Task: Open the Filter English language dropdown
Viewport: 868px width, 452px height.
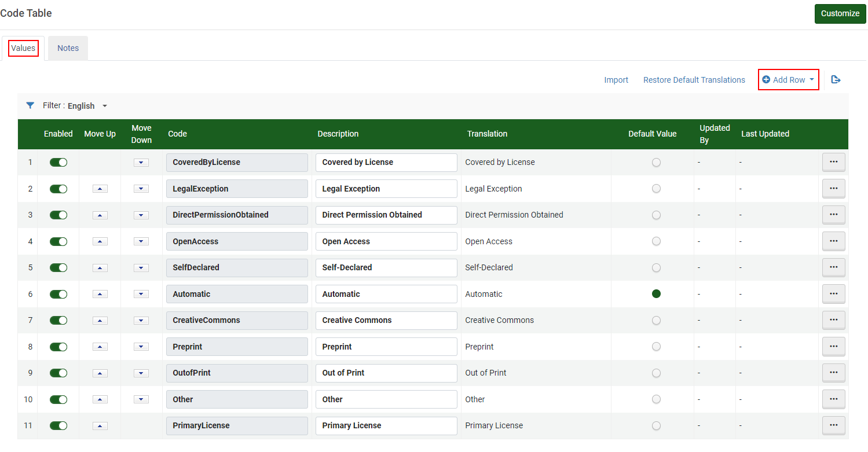Action: pos(87,106)
